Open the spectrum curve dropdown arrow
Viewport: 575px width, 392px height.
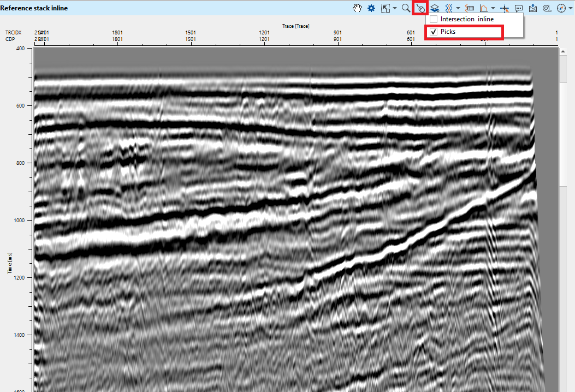click(x=493, y=8)
